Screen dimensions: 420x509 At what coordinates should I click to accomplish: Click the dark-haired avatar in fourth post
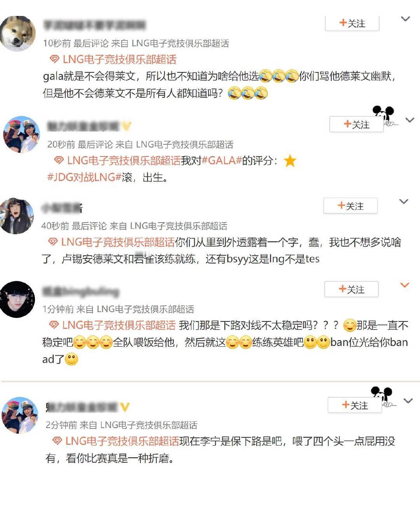click(x=17, y=299)
